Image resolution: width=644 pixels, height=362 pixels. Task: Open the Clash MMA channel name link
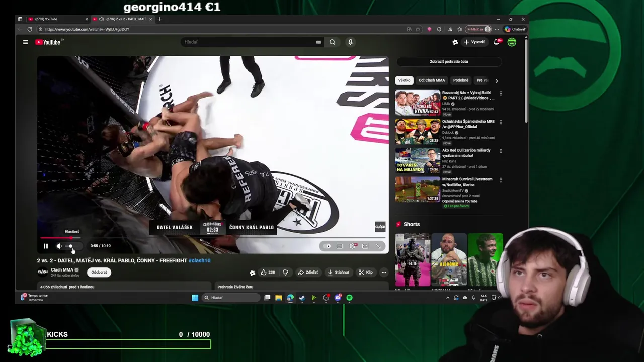pos(62,270)
